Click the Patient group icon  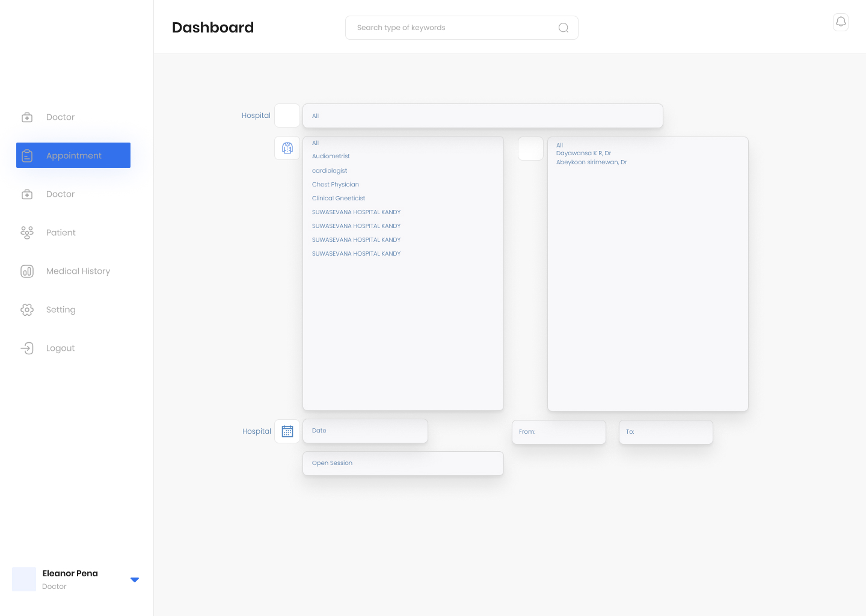(27, 233)
